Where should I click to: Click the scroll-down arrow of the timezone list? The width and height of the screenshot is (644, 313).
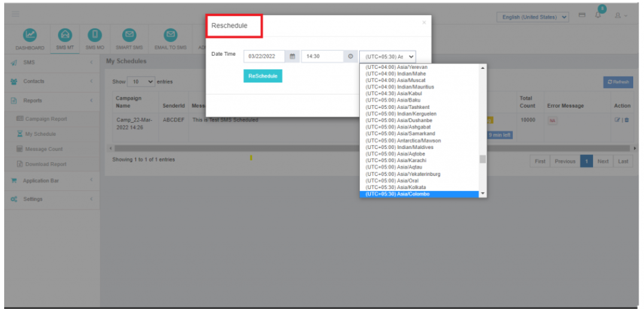coord(483,195)
